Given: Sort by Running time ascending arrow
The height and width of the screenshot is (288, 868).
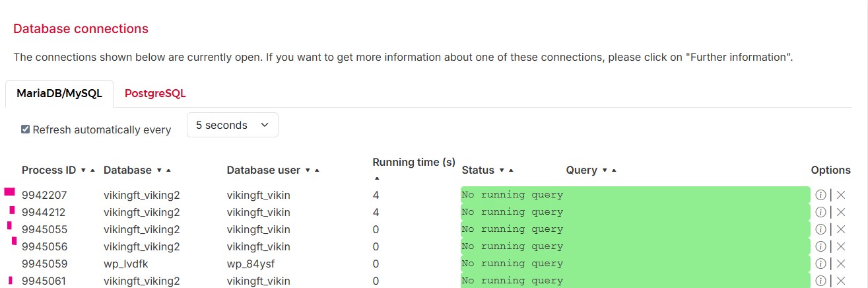Looking at the screenshot, I should click(x=377, y=178).
